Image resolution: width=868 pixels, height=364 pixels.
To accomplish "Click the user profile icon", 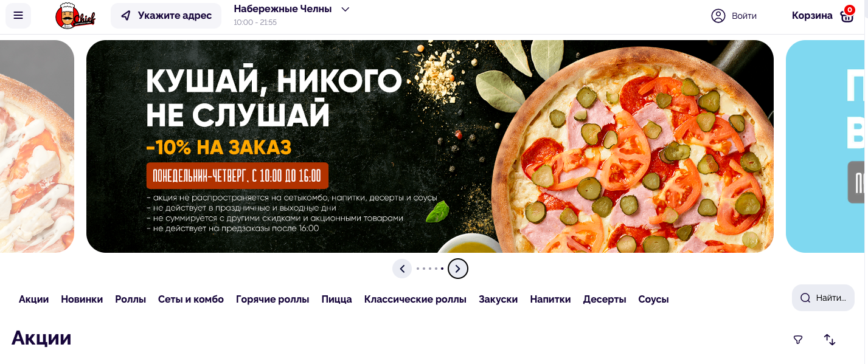I will point(718,16).
